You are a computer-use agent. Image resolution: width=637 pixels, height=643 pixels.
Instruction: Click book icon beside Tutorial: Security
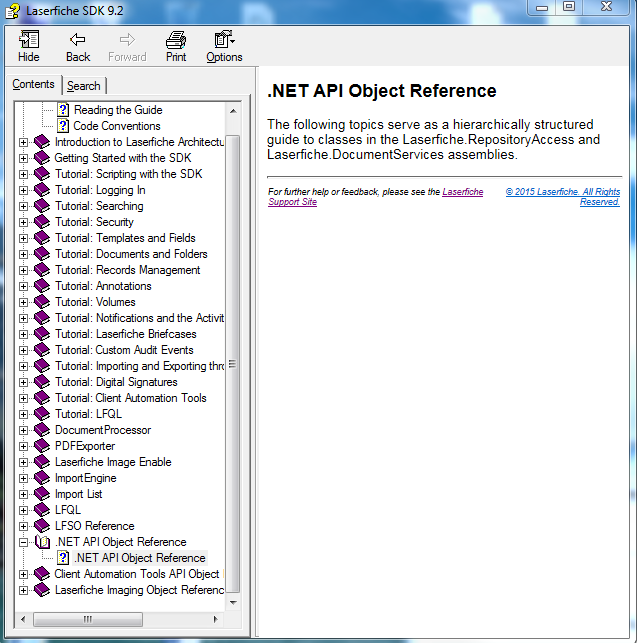click(42, 221)
